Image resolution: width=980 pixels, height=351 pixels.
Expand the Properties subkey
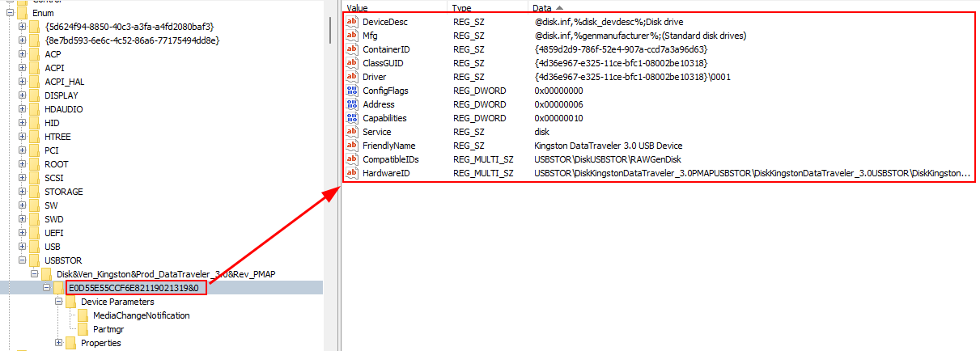(x=58, y=343)
